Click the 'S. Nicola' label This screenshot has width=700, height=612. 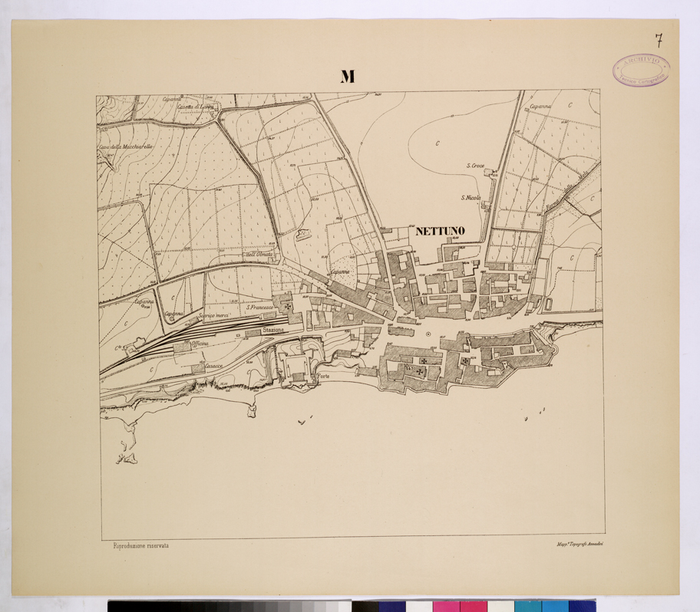470,198
